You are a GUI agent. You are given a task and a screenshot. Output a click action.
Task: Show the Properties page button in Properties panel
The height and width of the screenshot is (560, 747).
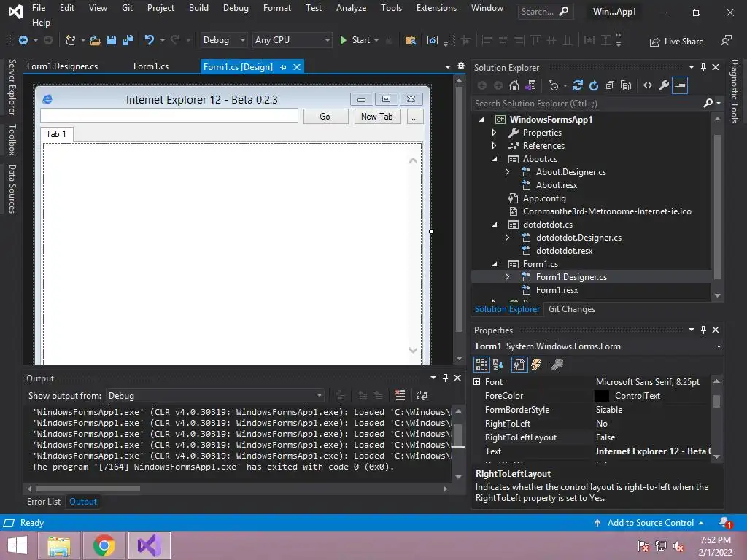[519, 365]
